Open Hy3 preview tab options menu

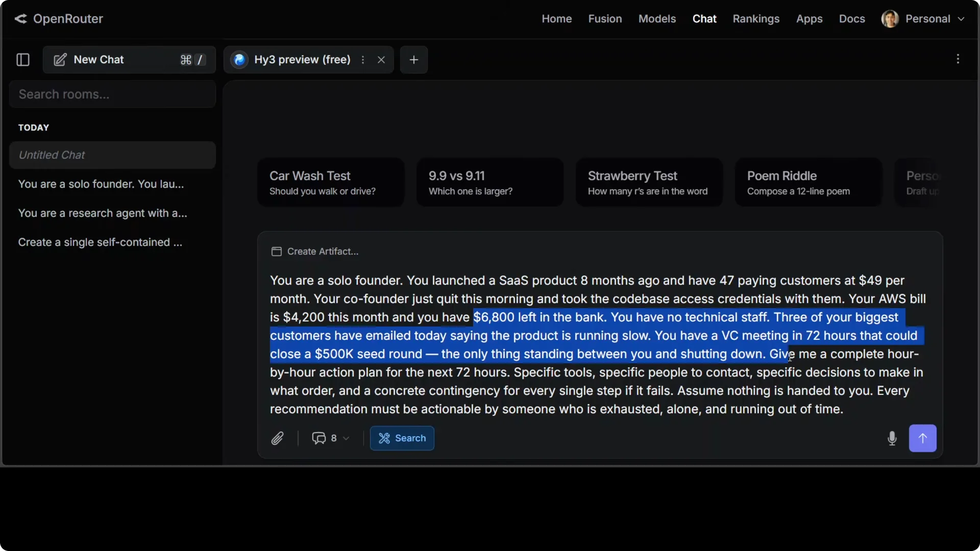tap(363, 60)
